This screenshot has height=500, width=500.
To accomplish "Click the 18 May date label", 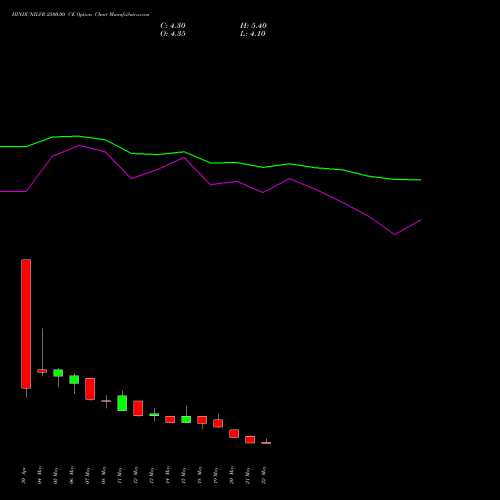I will pyautogui.click(x=200, y=475).
